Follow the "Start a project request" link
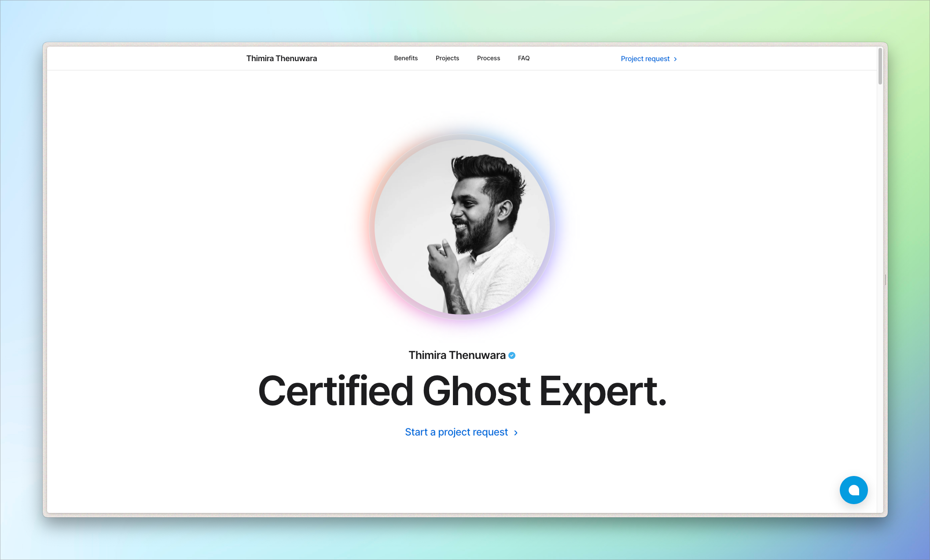930x560 pixels. point(456,432)
